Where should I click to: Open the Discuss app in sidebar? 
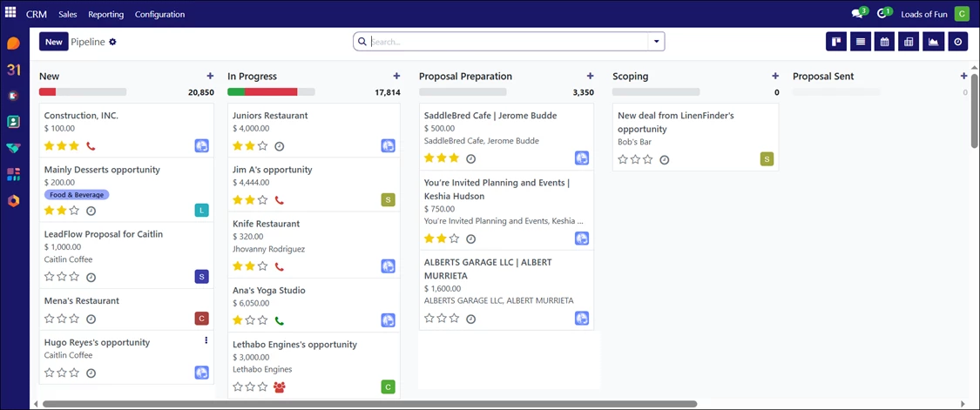pyautogui.click(x=13, y=44)
